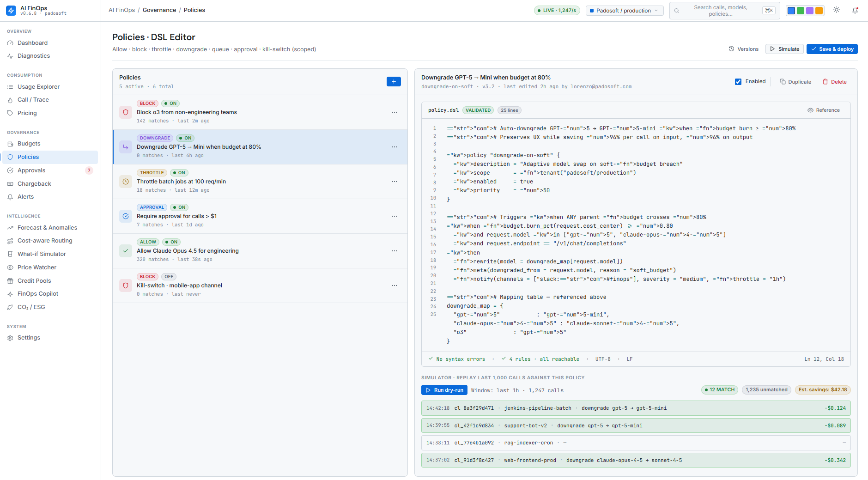The width and height of the screenshot is (868, 480).
Task: Open Approvals with 7 pending
Action: [50, 170]
